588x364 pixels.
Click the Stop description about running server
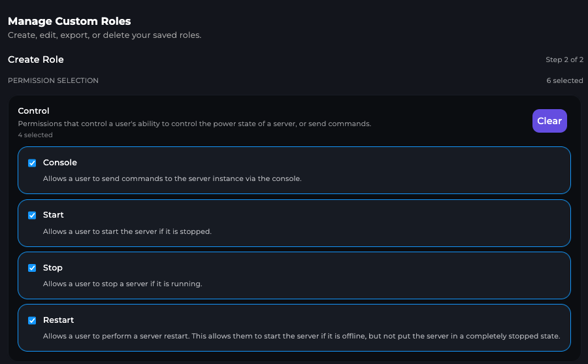point(122,284)
